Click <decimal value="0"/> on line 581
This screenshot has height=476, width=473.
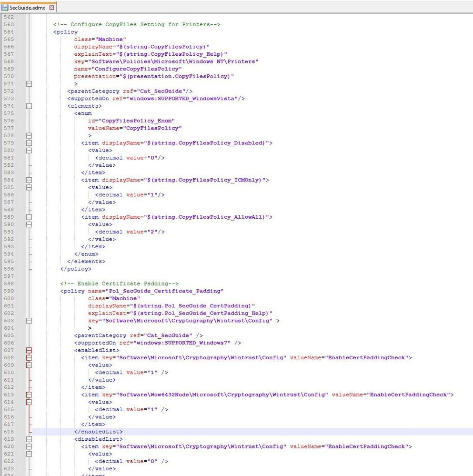pyautogui.click(x=130, y=158)
